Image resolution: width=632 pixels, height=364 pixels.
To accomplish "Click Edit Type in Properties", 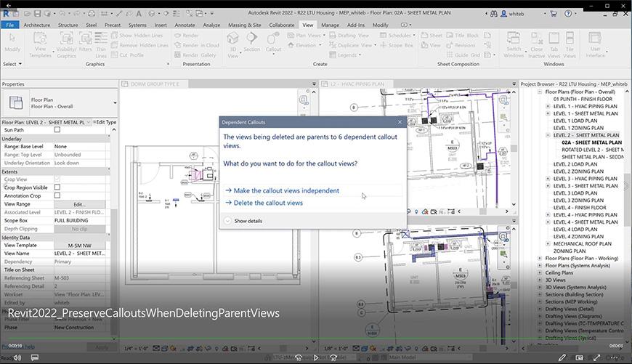I will click(105, 122).
